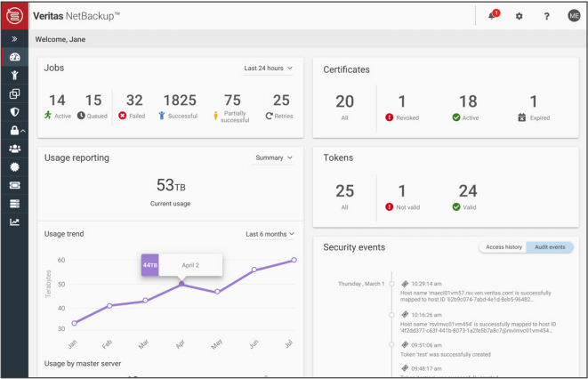The width and height of the screenshot is (588, 379).
Task: Open the notifications bell
Action: point(492,16)
